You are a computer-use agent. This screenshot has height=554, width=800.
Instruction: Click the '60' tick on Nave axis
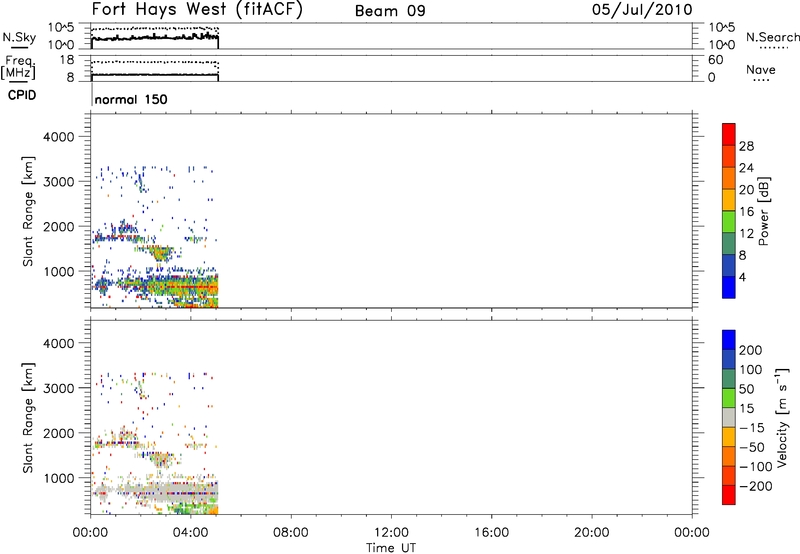[x=715, y=60]
